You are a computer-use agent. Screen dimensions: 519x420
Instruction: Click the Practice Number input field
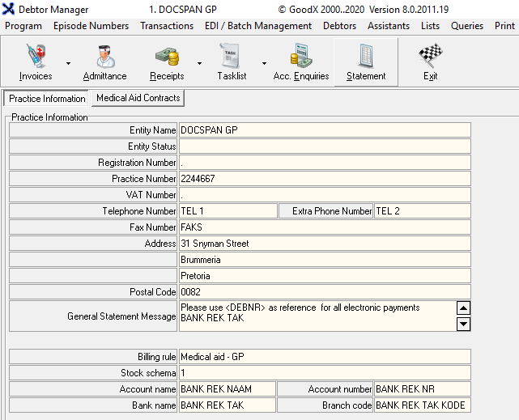324,179
